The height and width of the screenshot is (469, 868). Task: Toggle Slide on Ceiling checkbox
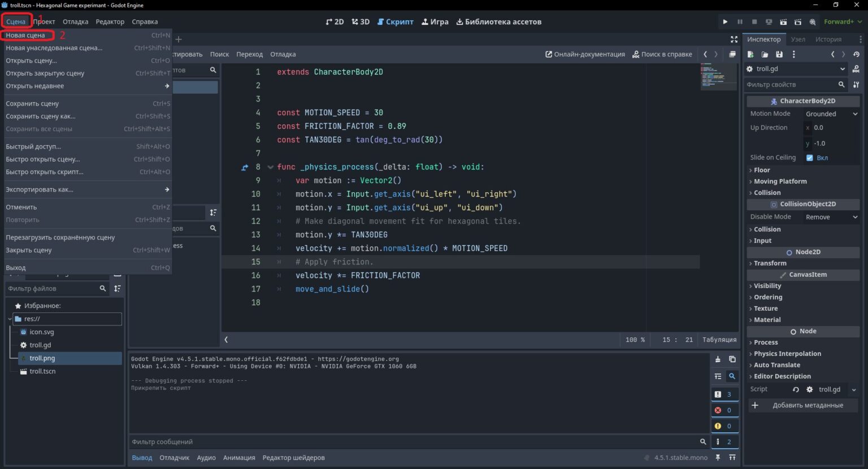point(809,158)
